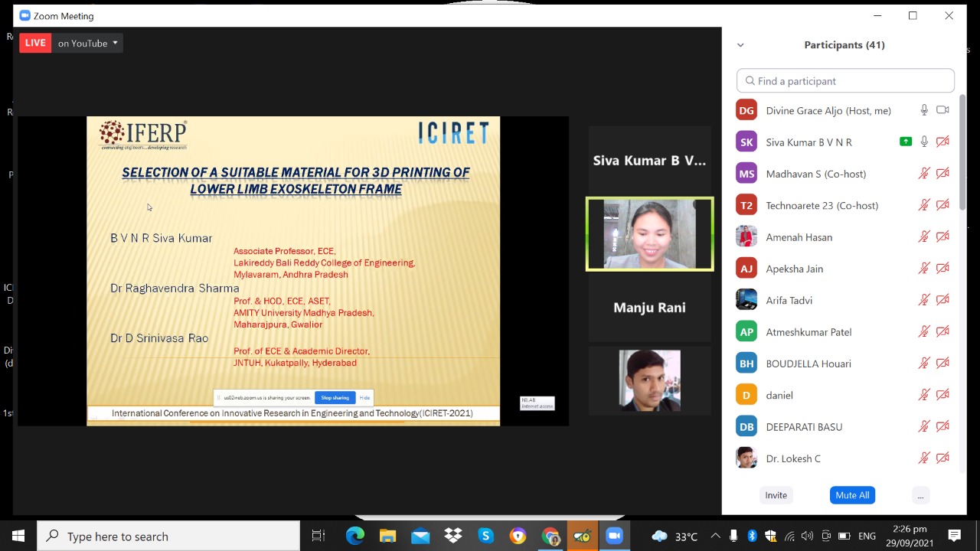This screenshot has width=980, height=551.
Task: Open Dropbox from the taskbar
Action: click(453, 536)
